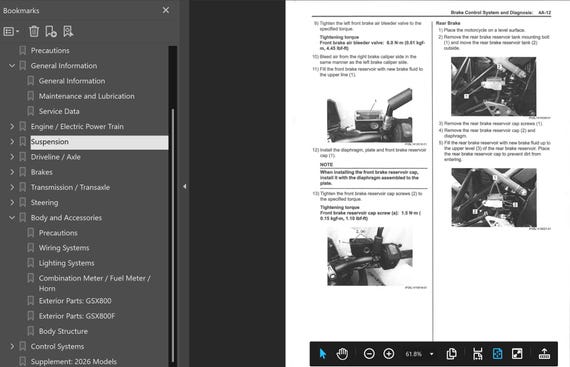570x367 pixels.
Task: Expand the Suspension bookmark
Action: coord(12,142)
